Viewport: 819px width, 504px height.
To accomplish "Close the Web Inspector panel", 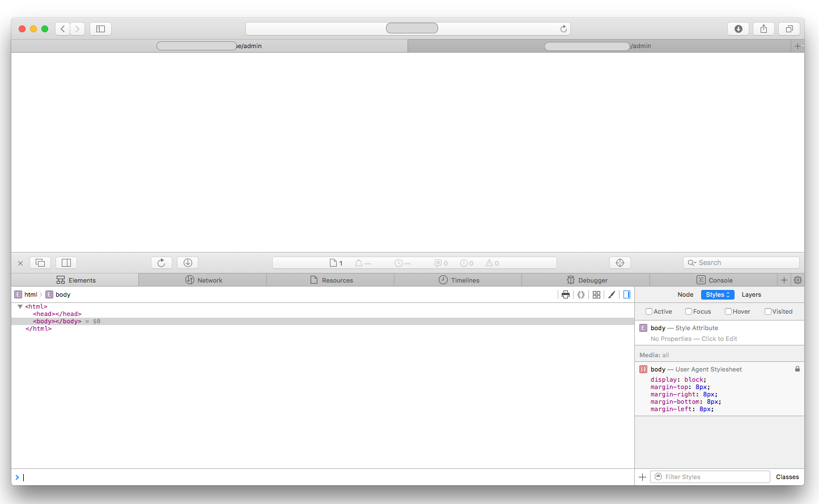I will pyautogui.click(x=20, y=263).
